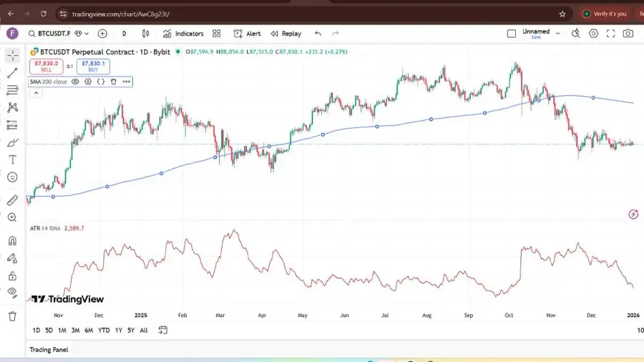Select the 3M date range
Viewport: 644px width, 362px height.
pyautogui.click(x=75, y=331)
